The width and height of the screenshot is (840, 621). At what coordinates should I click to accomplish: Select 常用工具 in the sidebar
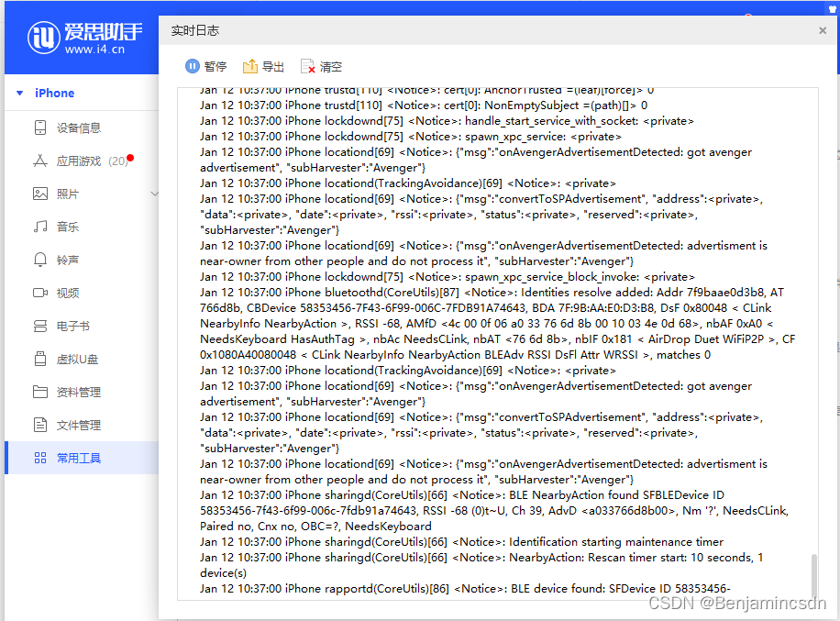click(x=82, y=458)
